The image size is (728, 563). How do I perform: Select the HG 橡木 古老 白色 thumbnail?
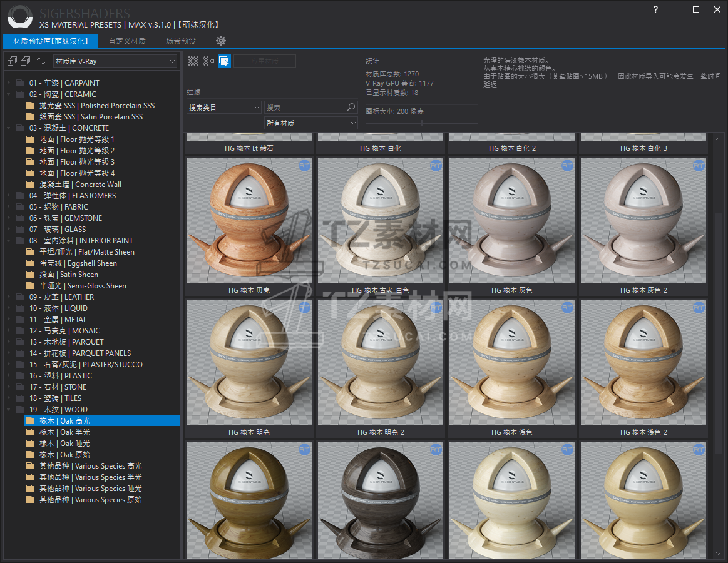[x=380, y=220]
